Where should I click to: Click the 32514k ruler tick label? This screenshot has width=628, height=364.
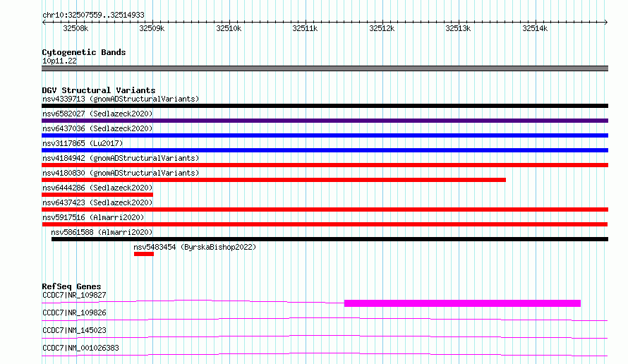(535, 28)
